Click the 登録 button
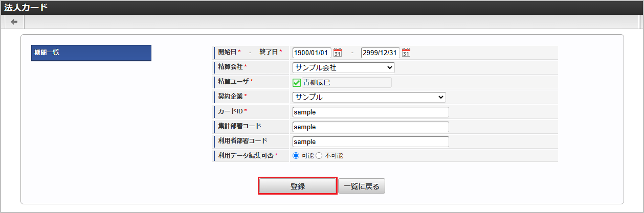This screenshot has width=644, height=213. 298,186
